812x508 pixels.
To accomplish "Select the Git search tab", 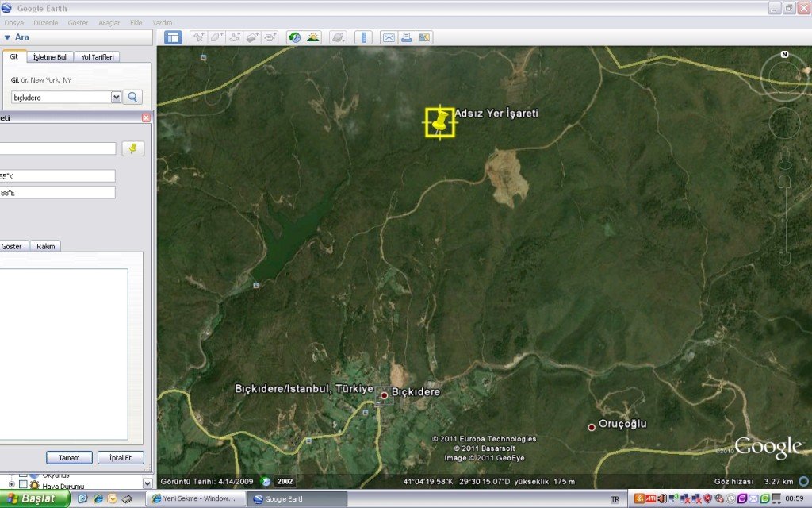I will point(14,56).
